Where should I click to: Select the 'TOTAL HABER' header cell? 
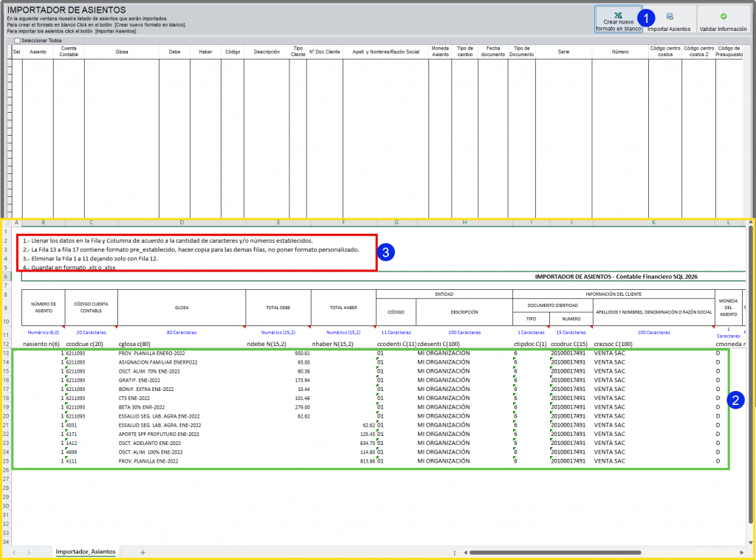[x=343, y=308]
